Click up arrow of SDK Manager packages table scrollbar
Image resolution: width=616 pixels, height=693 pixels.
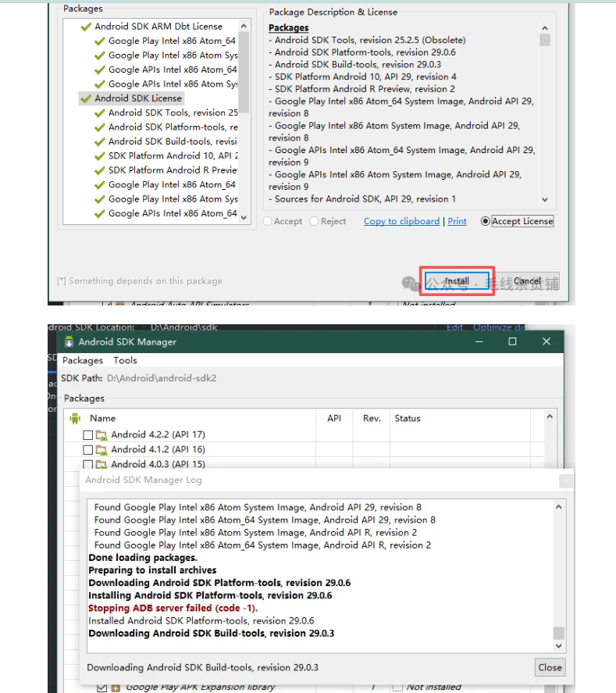(550, 416)
